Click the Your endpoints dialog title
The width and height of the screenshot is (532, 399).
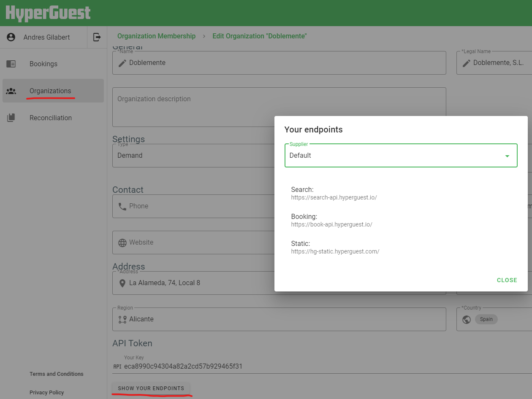click(313, 129)
